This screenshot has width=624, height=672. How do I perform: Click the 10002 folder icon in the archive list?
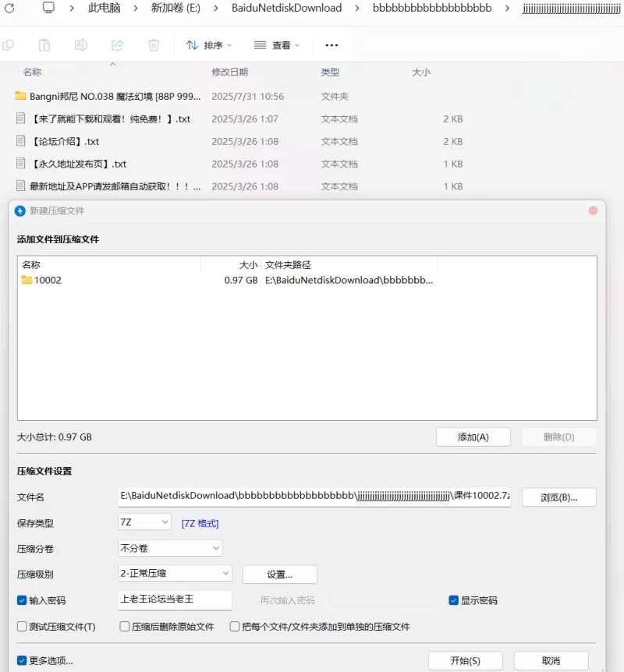pyautogui.click(x=27, y=280)
